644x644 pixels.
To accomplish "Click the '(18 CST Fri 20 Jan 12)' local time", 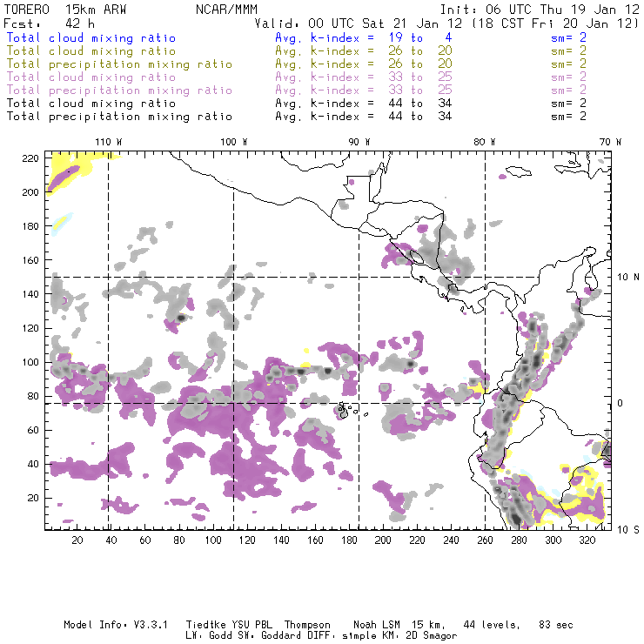I will (x=555, y=23).
